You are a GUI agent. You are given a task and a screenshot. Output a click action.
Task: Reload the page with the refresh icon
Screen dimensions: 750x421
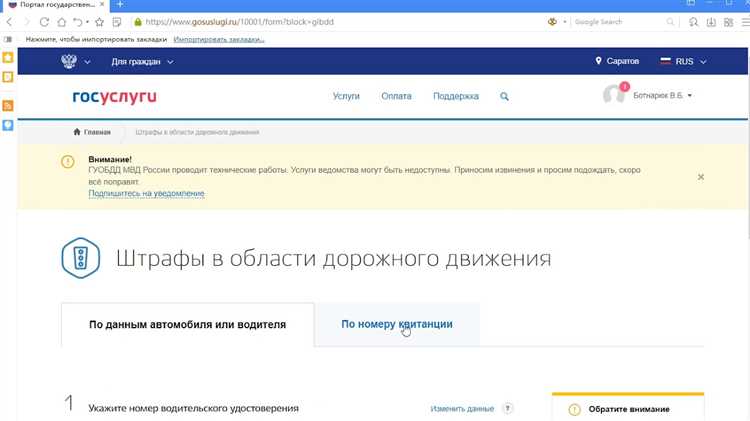pyautogui.click(x=44, y=22)
